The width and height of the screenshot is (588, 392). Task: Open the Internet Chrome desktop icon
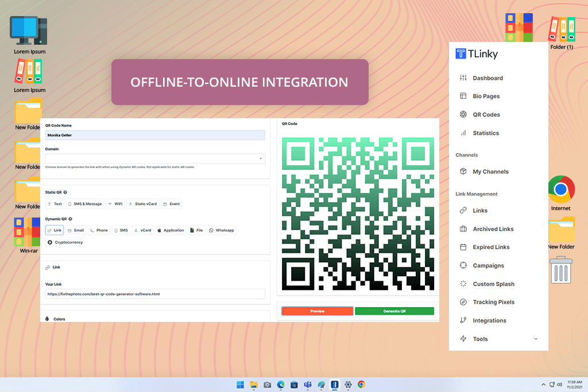[x=560, y=193]
